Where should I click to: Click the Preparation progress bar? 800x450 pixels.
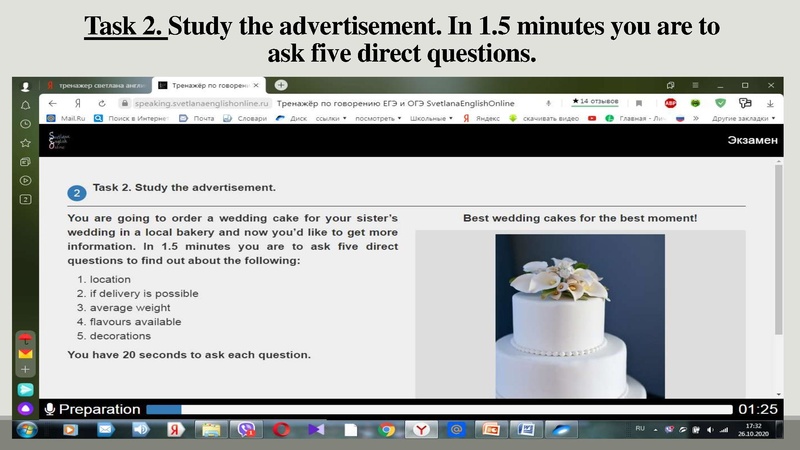tap(440, 409)
